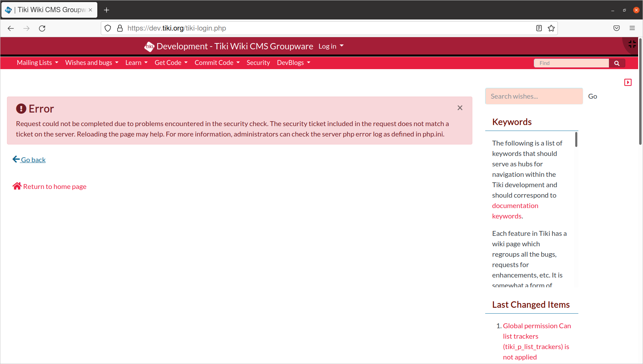Viewport: 643px width, 364px height.
Task: Click the magnifier search button beside Find
Action: point(617,63)
